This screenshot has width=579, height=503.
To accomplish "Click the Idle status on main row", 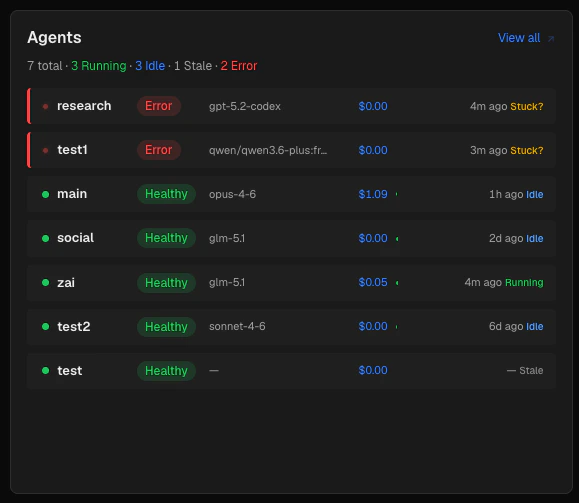I will click(x=534, y=195).
